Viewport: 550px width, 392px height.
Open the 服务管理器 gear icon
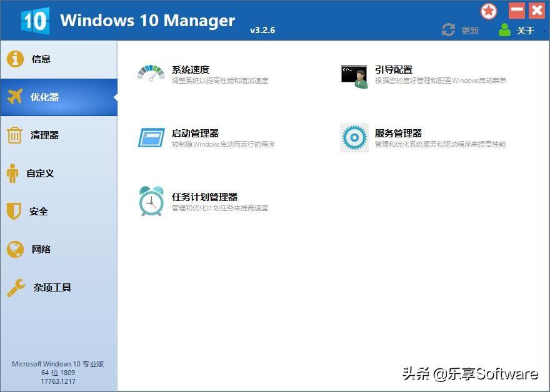354,137
